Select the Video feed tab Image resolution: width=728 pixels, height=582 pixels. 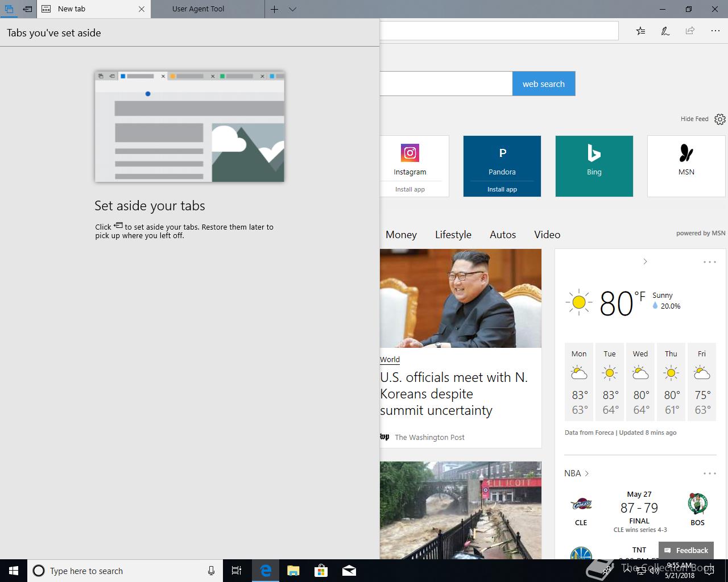click(547, 234)
